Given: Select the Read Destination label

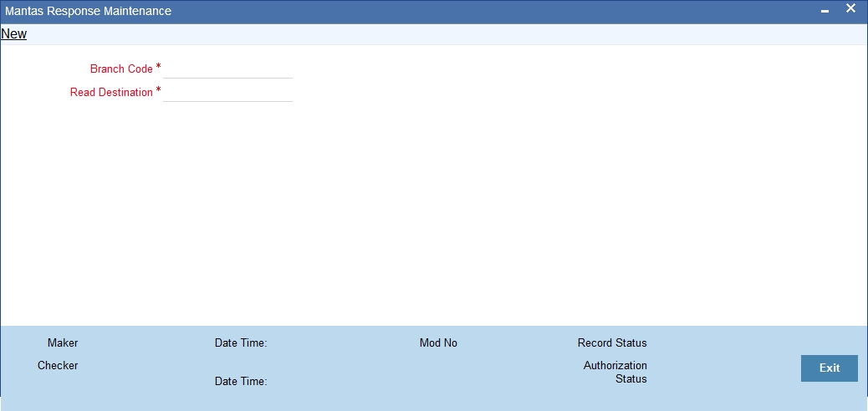Looking at the screenshot, I should click(111, 93).
